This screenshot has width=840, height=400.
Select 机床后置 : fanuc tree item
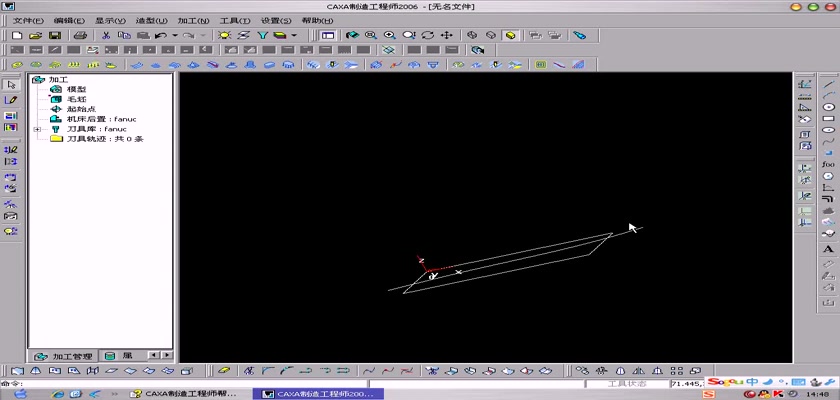pos(101,119)
